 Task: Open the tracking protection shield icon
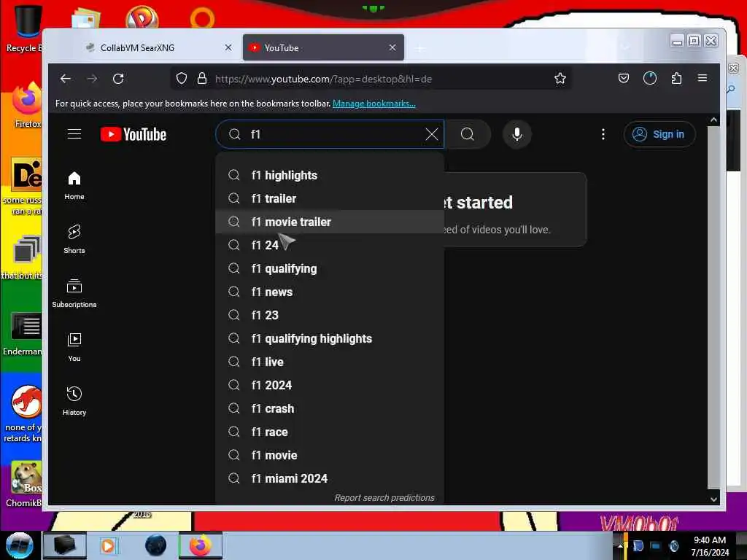click(182, 79)
